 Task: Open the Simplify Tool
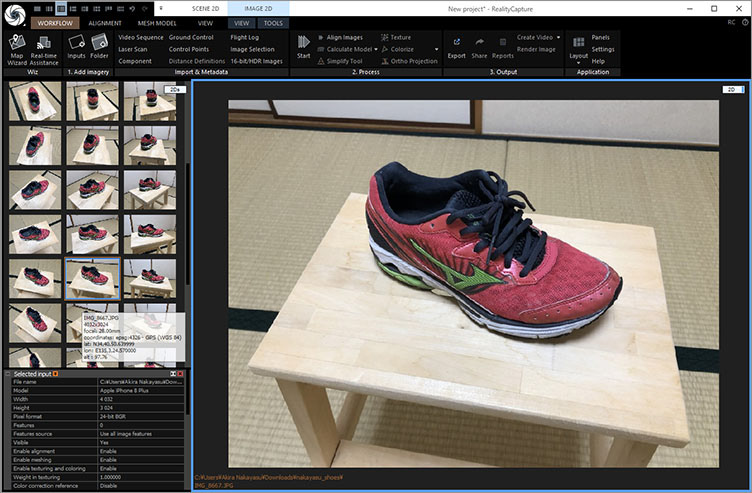[x=340, y=61]
